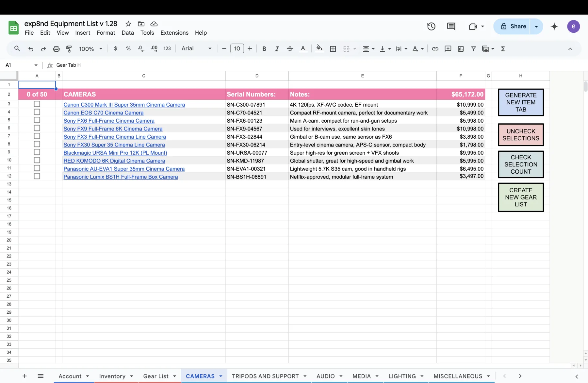Screen dimensions: 588x383
Task: Click the Gemini sparkle icon
Action: point(554,26)
